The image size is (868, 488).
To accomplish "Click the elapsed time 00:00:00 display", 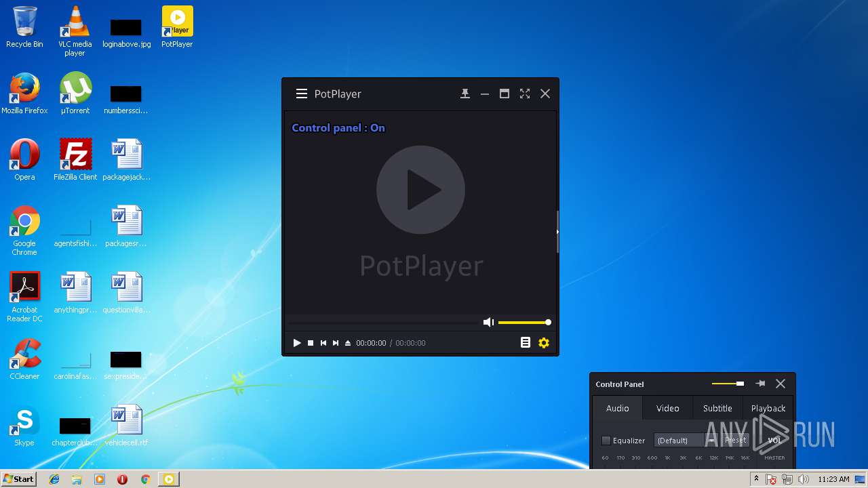I will coord(371,343).
